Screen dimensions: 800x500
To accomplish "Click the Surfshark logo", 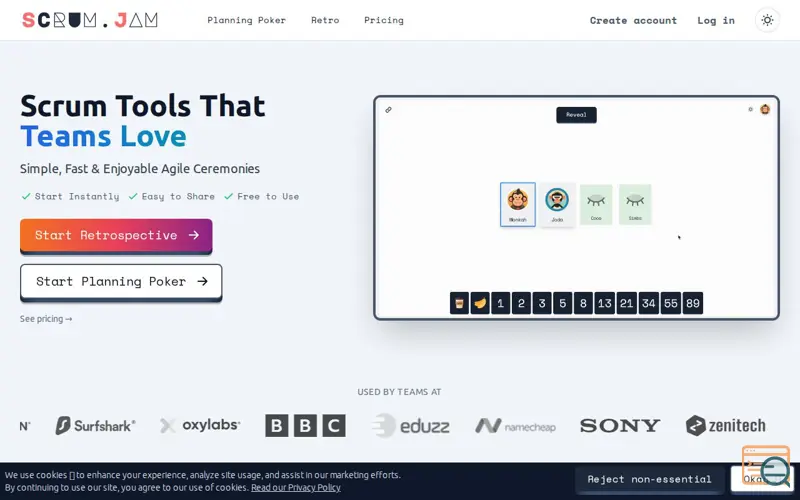I will (x=95, y=426).
